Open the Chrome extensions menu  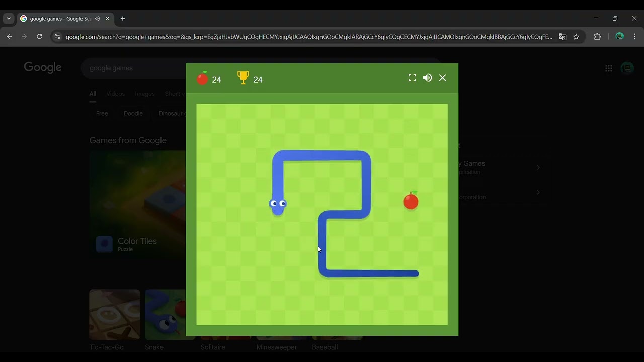click(x=597, y=37)
